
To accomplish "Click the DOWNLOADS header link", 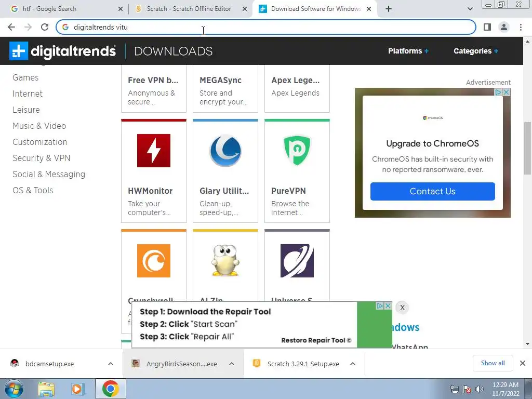I will tap(174, 51).
